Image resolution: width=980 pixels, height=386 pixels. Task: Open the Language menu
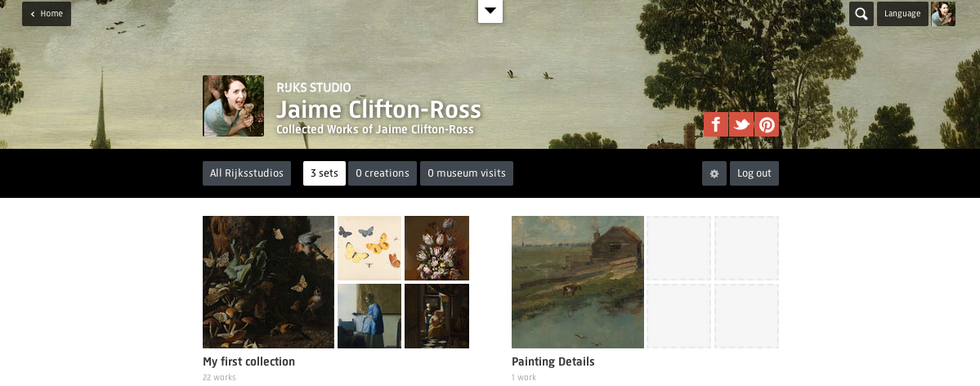click(902, 14)
